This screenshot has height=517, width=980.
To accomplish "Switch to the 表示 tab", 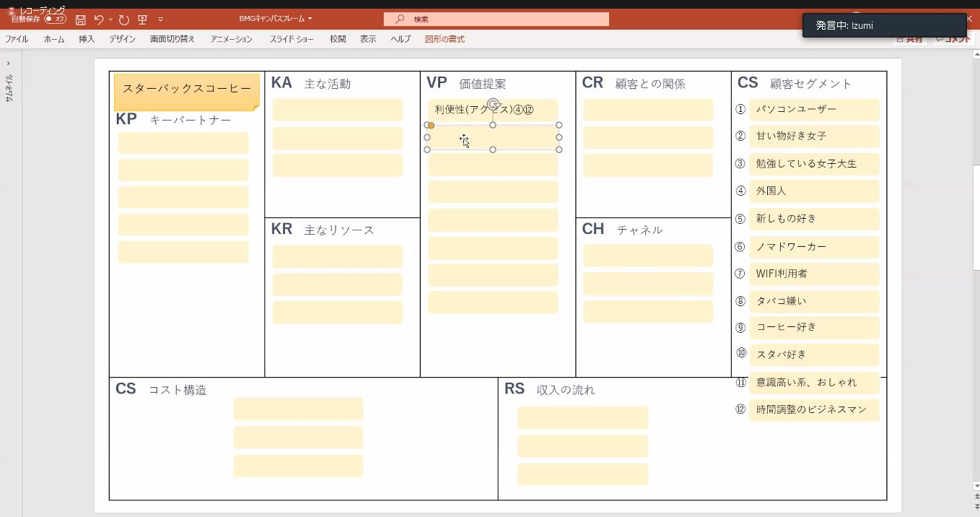I will coord(368,39).
